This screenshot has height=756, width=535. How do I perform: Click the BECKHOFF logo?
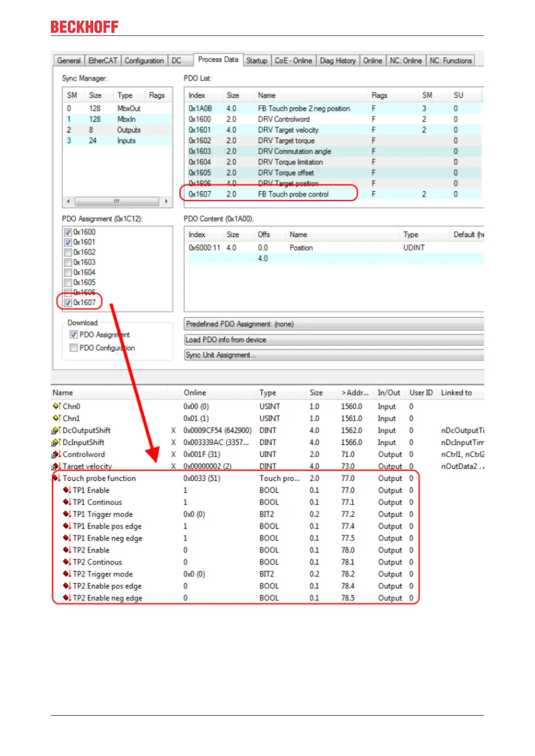[x=84, y=27]
